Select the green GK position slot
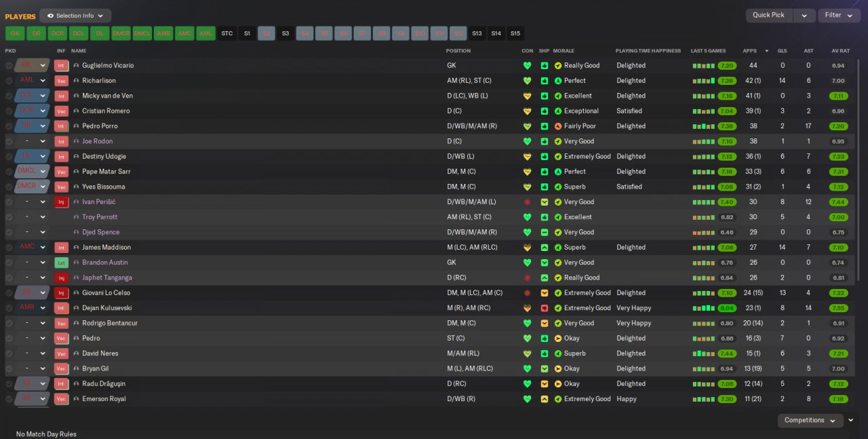This screenshot has height=439, width=868. point(15,33)
